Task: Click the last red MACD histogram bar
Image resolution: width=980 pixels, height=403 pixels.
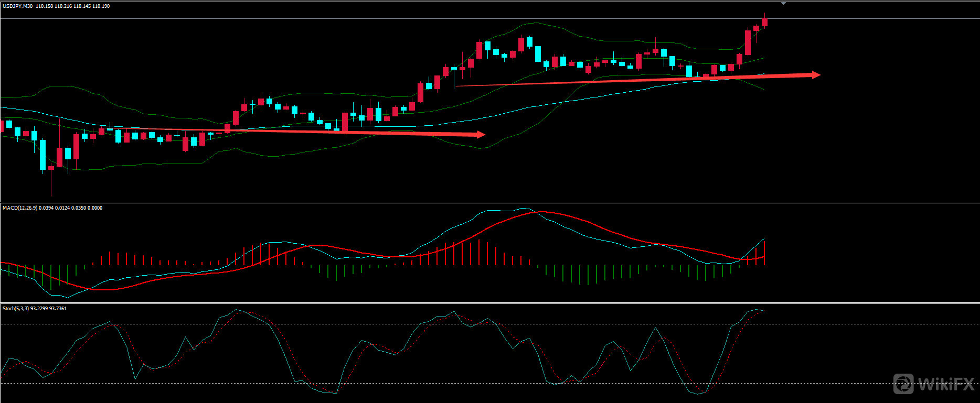Action: pos(764,253)
